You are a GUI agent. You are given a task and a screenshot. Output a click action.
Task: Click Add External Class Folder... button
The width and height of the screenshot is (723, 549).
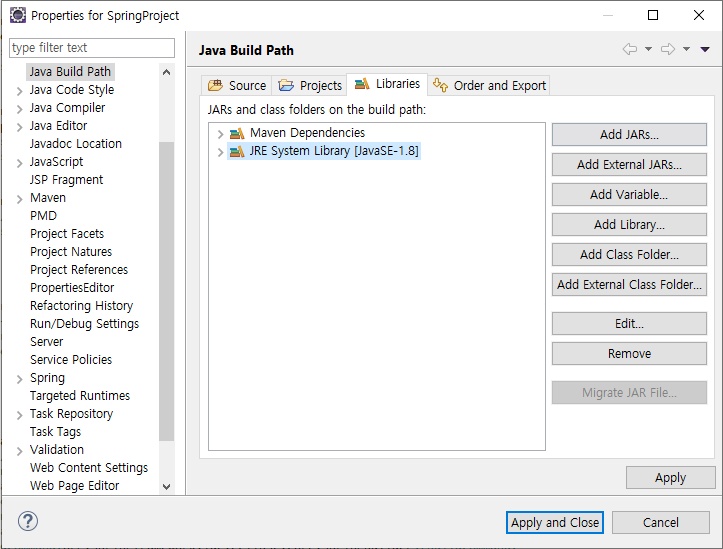tap(629, 284)
